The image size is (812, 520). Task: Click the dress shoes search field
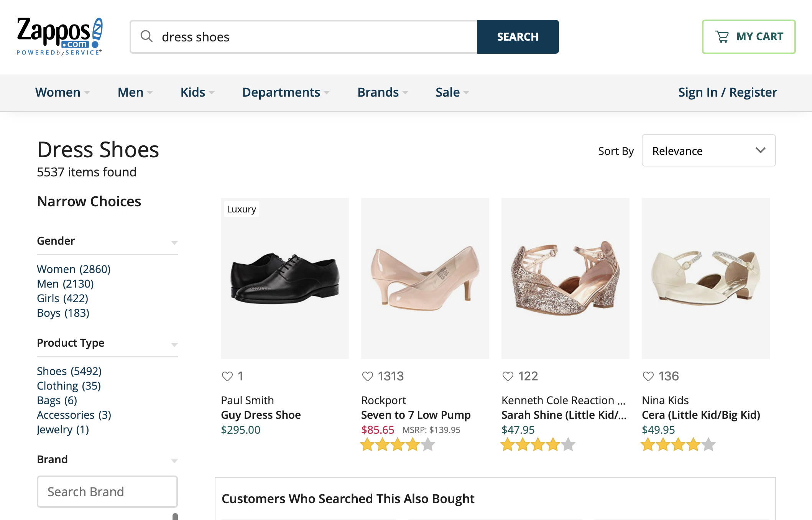[304, 37]
